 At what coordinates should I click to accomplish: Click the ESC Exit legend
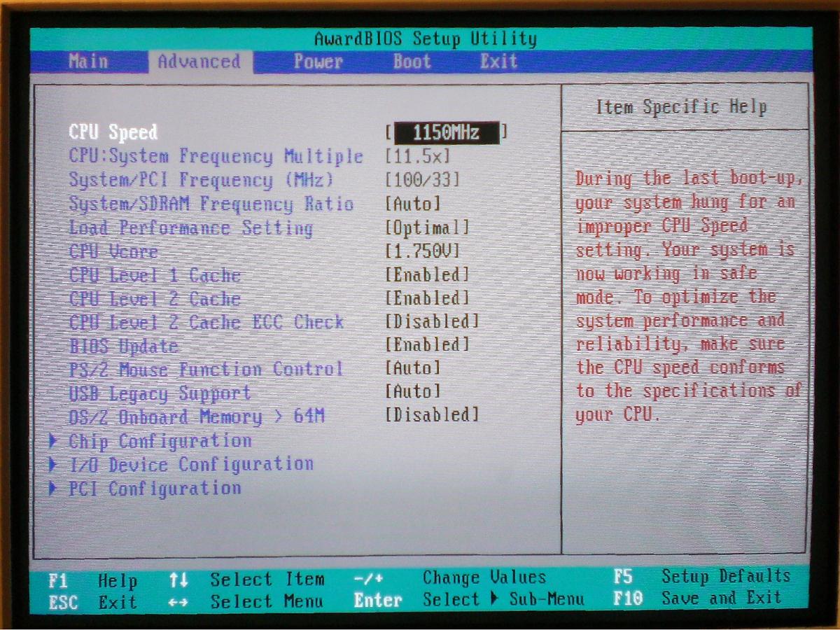pyautogui.click(x=93, y=601)
